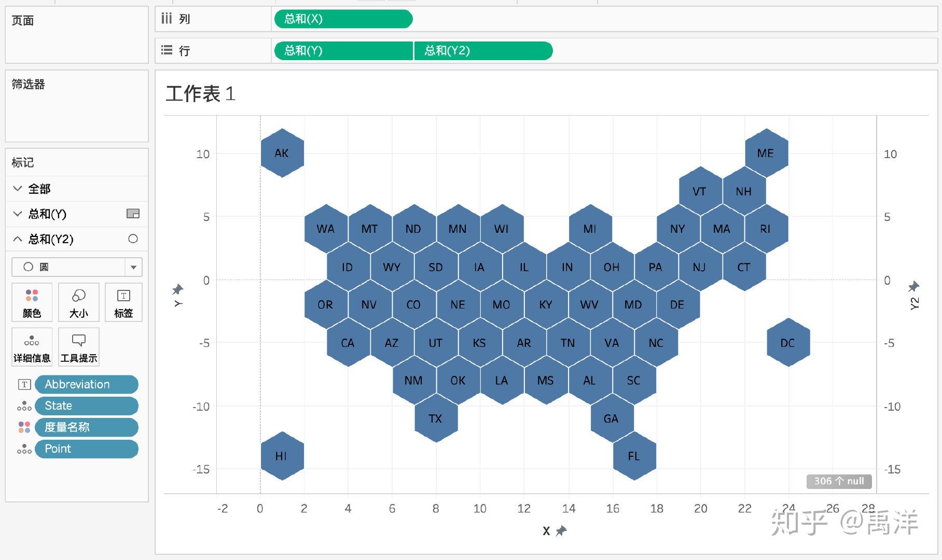
Task: Open the Size (大小) mark card
Action: point(78,303)
